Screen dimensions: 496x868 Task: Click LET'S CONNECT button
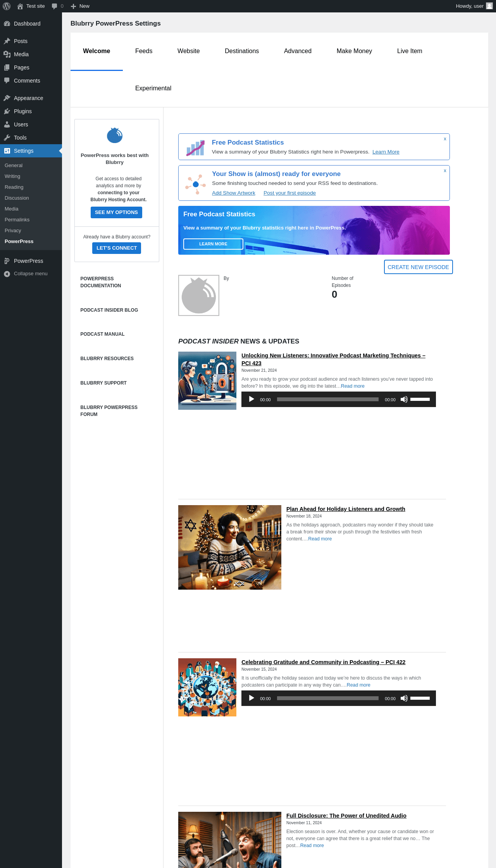coord(117,248)
